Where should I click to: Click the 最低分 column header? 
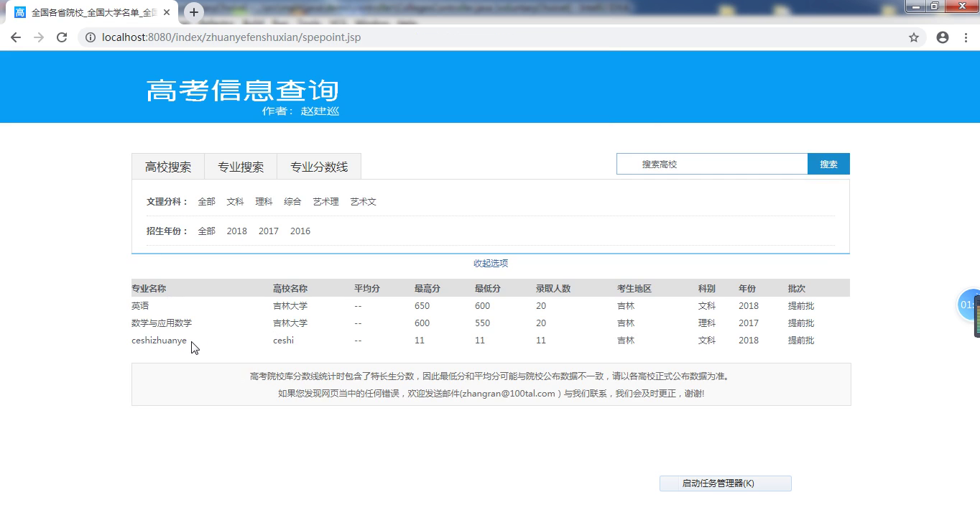[x=488, y=289]
